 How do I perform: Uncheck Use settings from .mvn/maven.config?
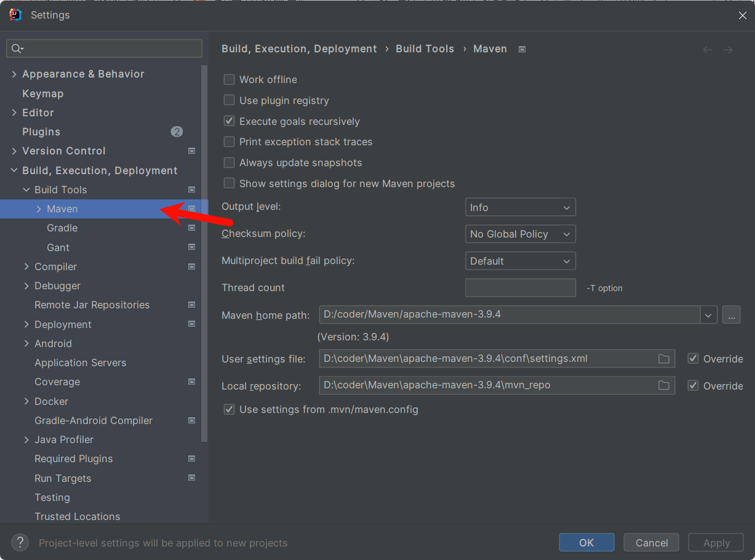tap(229, 409)
